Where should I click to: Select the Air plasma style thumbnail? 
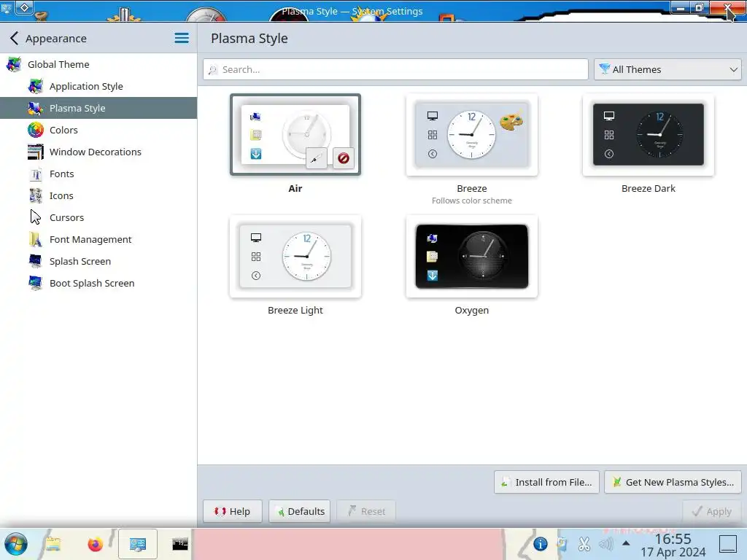tap(295, 135)
